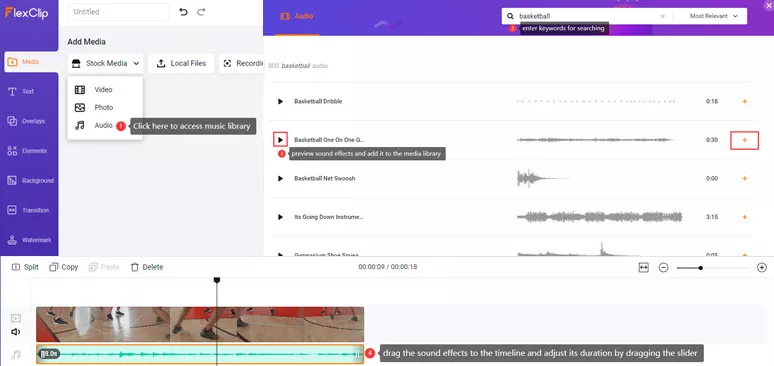
Task: Clear the search keyword with X
Action: (663, 16)
